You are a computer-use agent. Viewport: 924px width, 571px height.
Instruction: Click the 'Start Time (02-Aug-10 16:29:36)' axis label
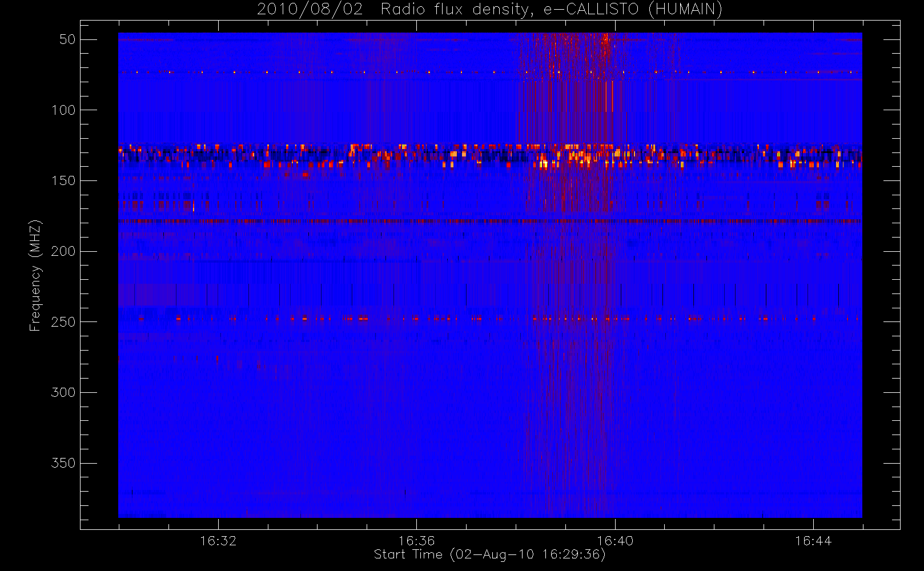[x=489, y=554]
